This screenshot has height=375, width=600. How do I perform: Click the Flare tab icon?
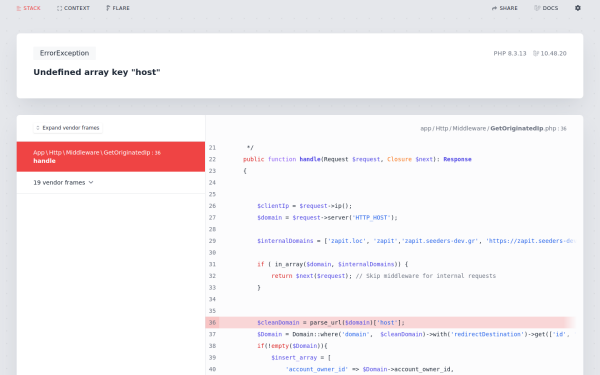(108, 8)
